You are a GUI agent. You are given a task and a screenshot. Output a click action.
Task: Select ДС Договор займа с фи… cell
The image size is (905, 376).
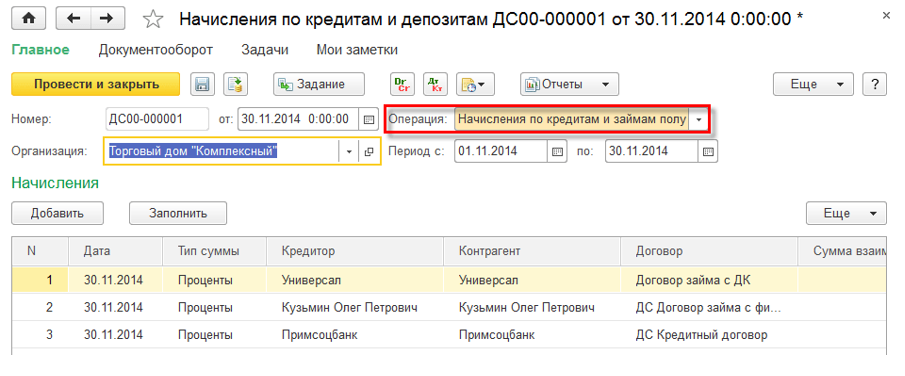[709, 308]
